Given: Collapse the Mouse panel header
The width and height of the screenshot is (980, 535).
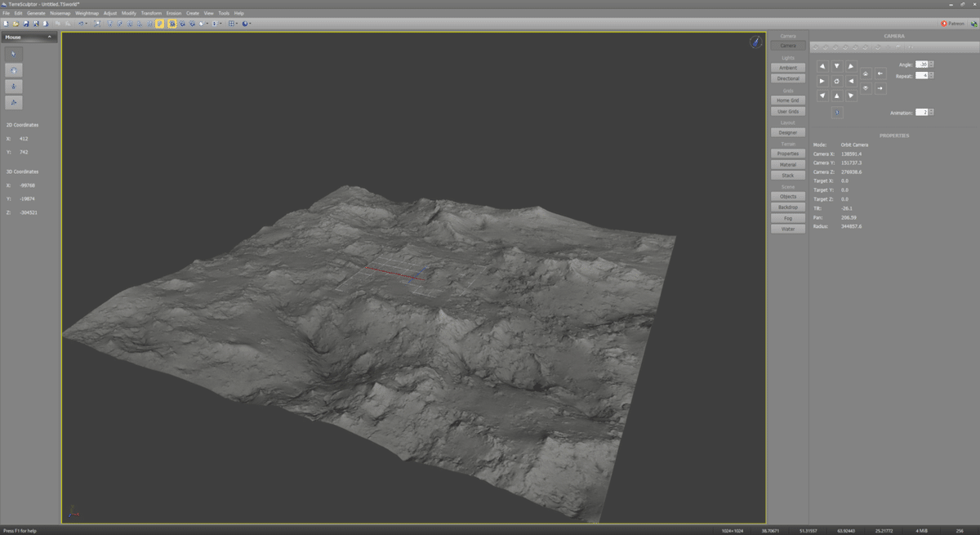Looking at the screenshot, I should pyautogui.click(x=49, y=37).
